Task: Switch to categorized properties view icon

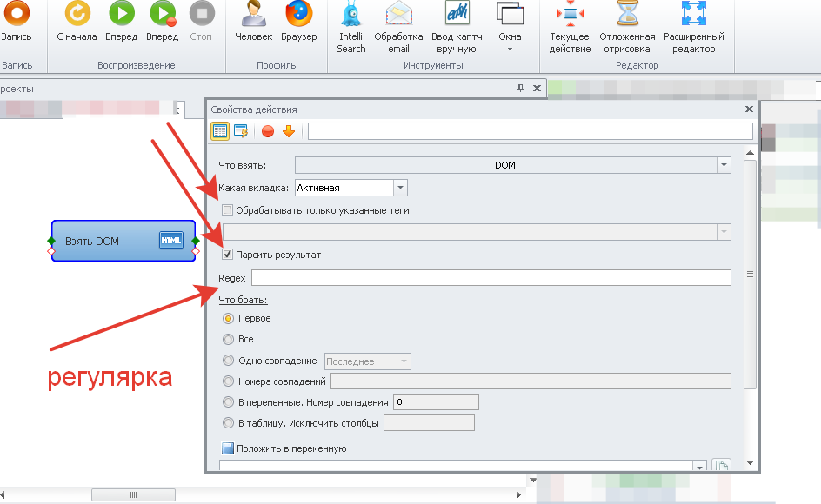Action: click(x=220, y=131)
